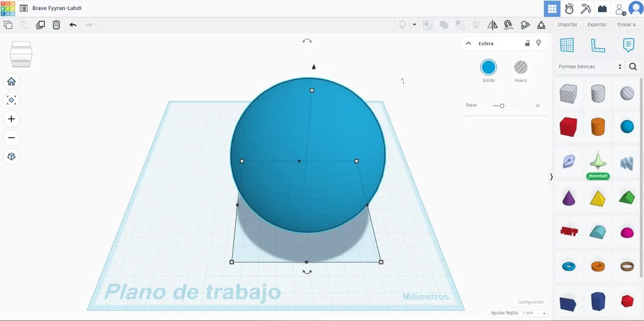This screenshot has height=321, width=644.
Task: Open Ajustar Rejilla 1 mm dropdown
Action: tap(533, 313)
